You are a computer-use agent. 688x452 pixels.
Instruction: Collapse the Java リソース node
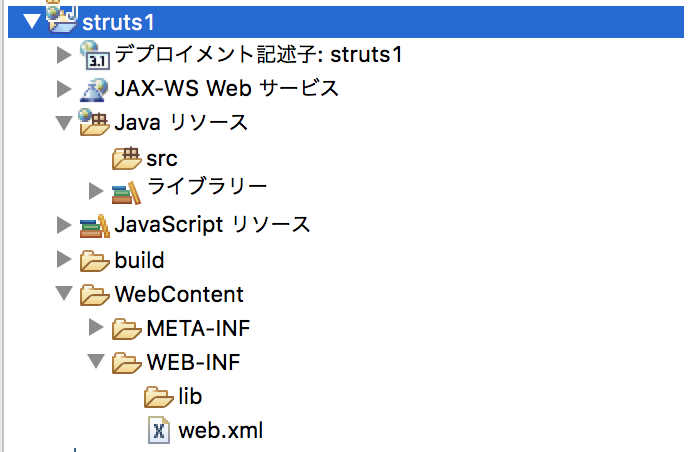point(65,123)
